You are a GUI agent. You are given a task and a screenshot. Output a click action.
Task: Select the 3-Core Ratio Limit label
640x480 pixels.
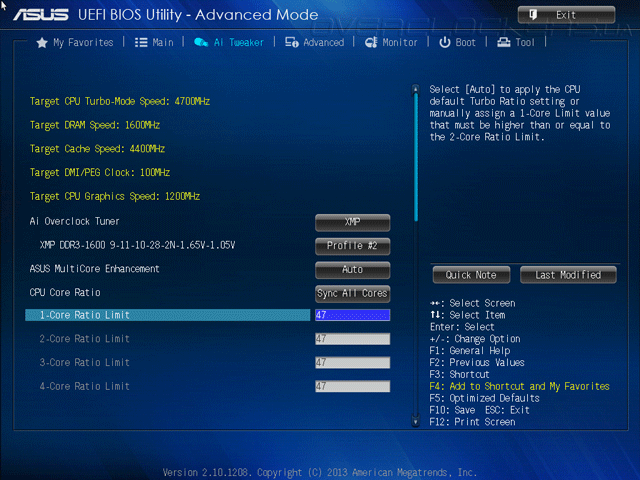(84, 362)
